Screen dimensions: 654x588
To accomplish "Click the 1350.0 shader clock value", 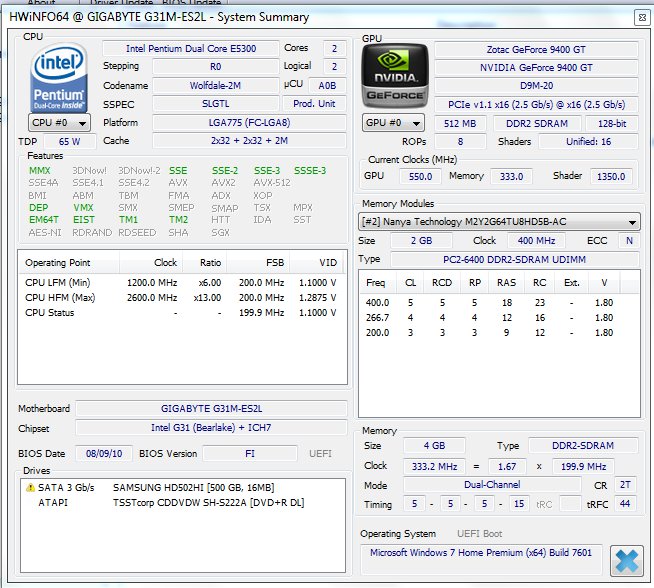I will tap(611, 176).
